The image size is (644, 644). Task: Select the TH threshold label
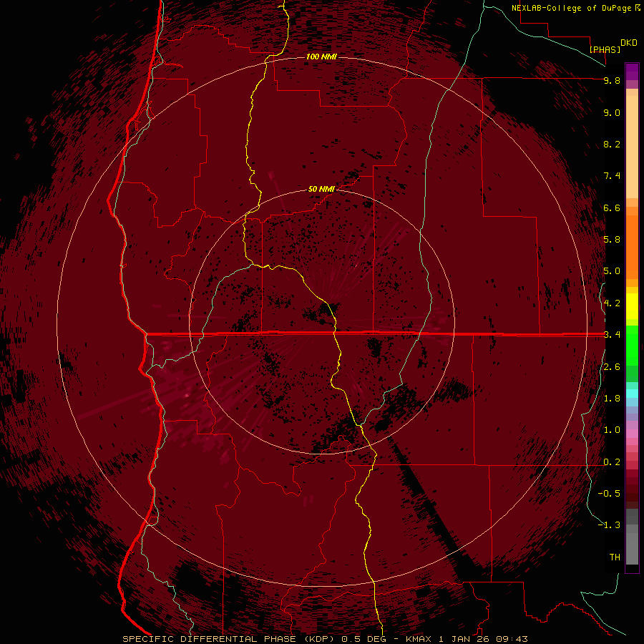pos(615,557)
